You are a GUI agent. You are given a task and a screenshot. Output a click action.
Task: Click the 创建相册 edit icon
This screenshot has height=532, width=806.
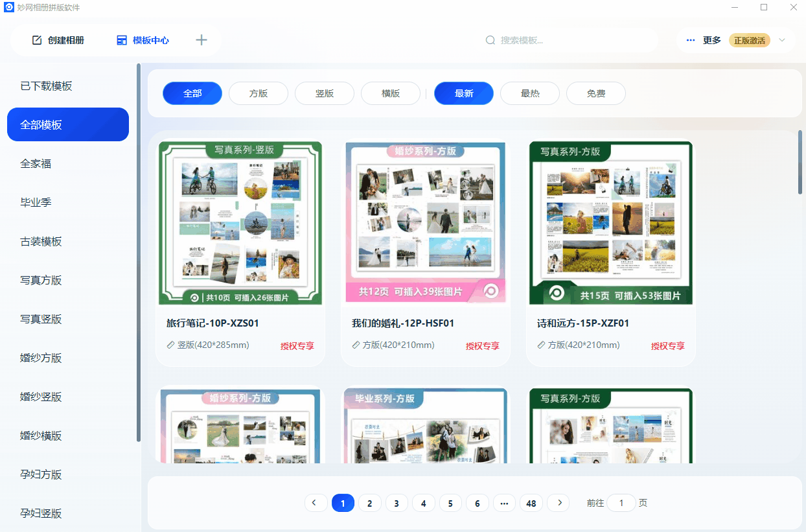tap(37, 40)
